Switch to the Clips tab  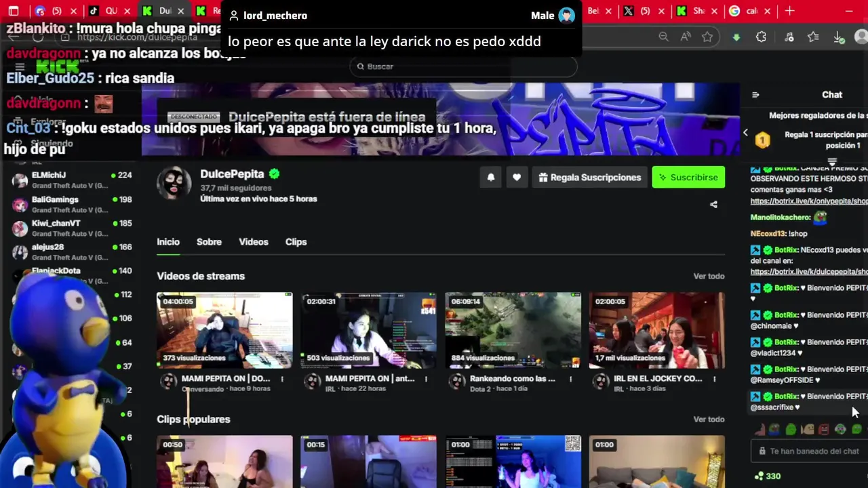[x=296, y=242]
